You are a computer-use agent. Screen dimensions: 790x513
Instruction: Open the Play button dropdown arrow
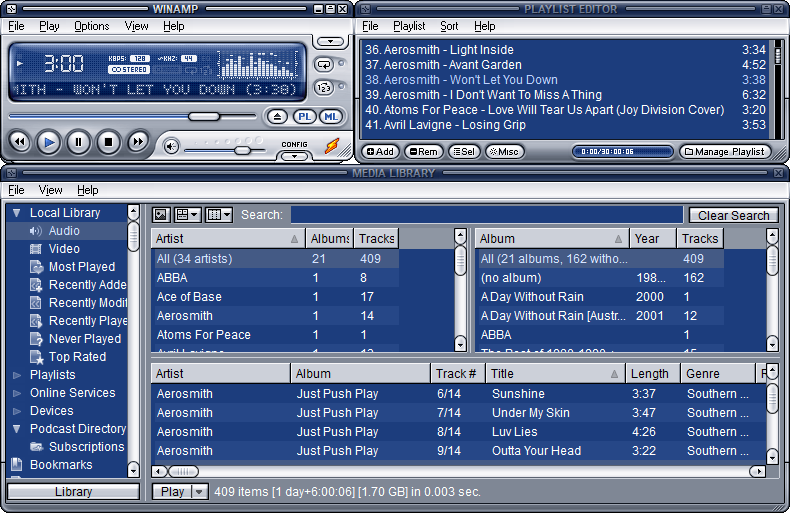(x=200, y=492)
